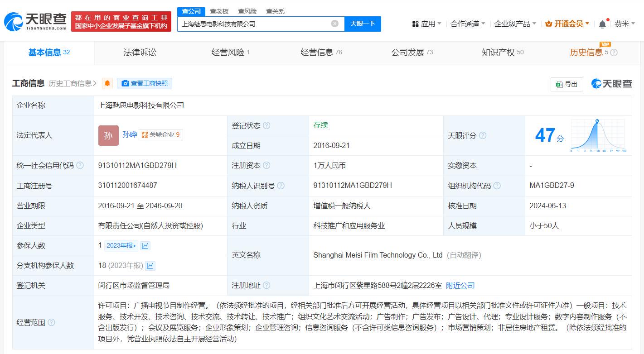Switch to the 法律诉讼 tab

(x=140, y=53)
